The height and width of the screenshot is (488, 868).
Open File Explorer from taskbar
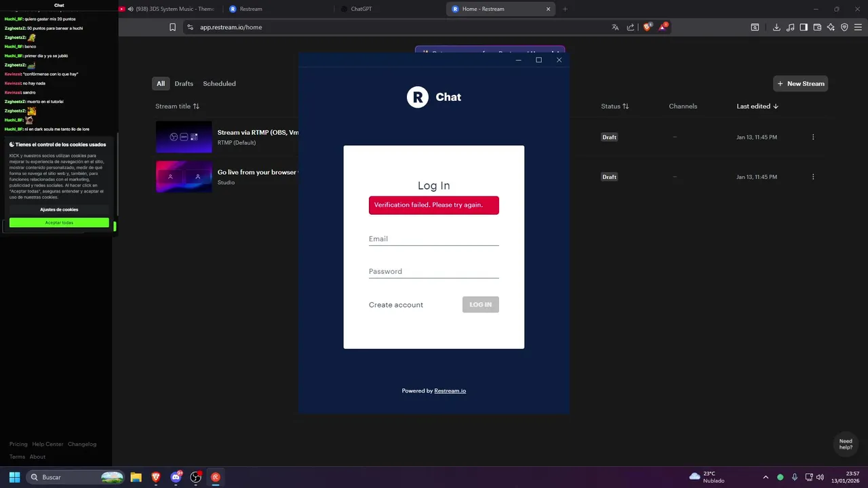pyautogui.click(x=136, y=477)
